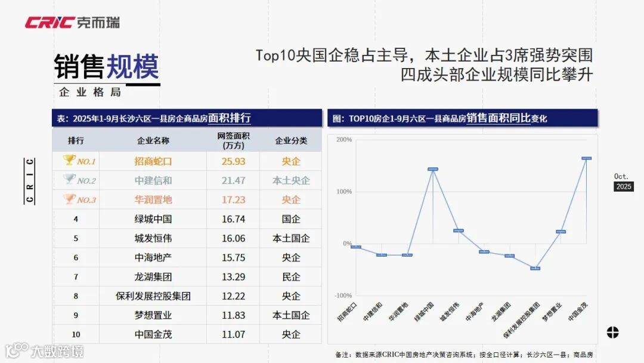The image size is (644, 363).
Task: Click the rank 4 cell
Action: (76, 219)
